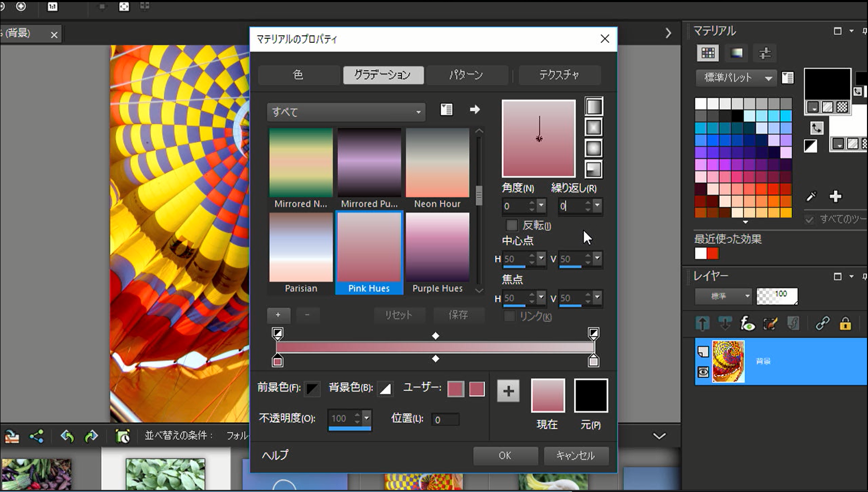Click the lock transparency icon in Layers palette
868x492 pixels.
[x=845, y=324]
